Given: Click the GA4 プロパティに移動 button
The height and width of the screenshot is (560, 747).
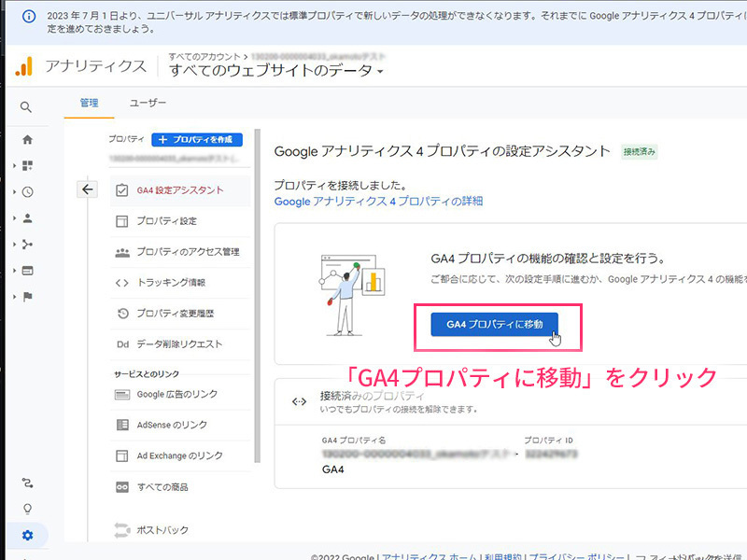Looking at the screenshot, I should pos(494,325).
